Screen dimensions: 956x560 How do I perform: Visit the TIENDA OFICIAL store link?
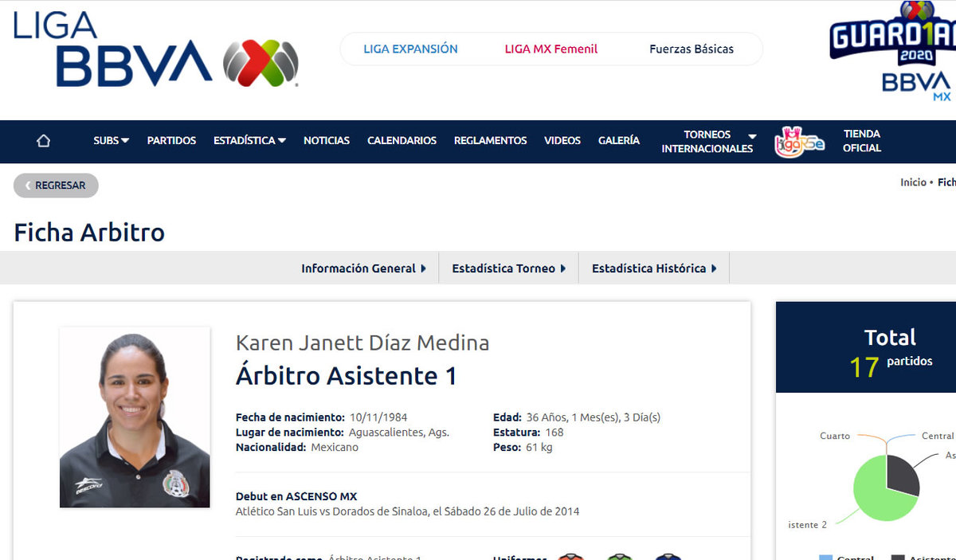pos(862,141)
